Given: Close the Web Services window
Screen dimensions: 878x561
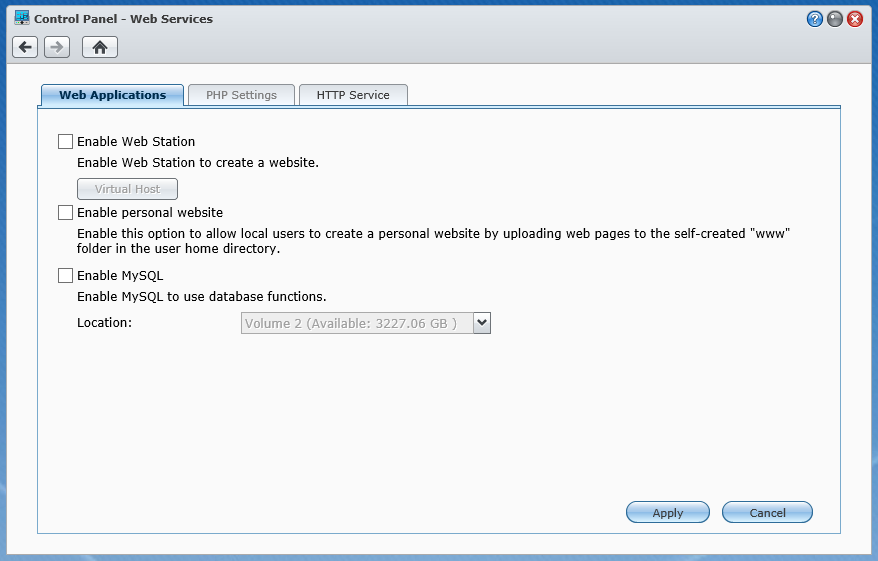Looking at the screenshot, I should tap(855, 19).
